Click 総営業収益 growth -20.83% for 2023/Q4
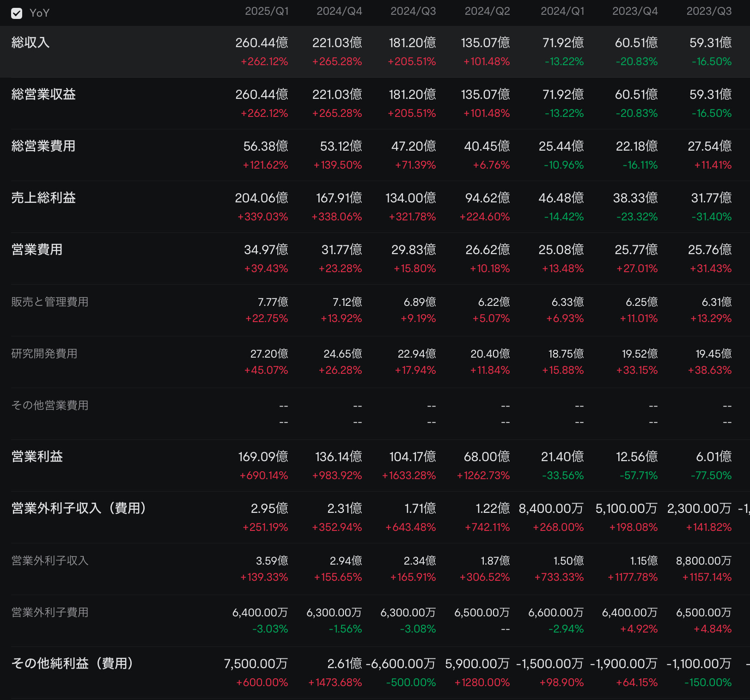This screenshot has width=750, height=700. coord(636,113)
